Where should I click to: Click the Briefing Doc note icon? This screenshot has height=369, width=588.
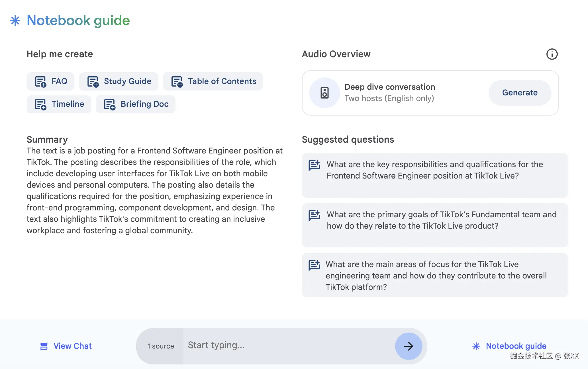(110, 104)
